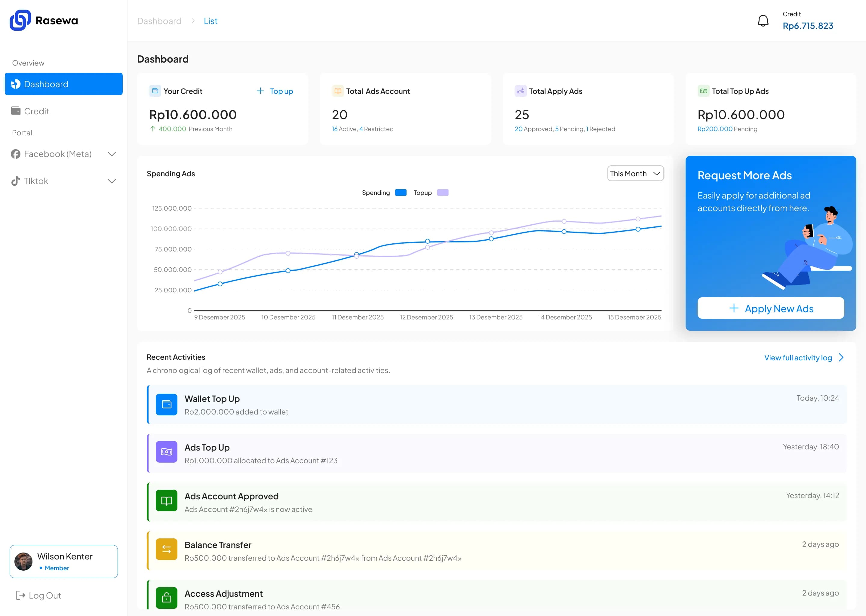866x616 pixels.
Task: Go to Dashboard breadcrumb
Action: [159, 21]
